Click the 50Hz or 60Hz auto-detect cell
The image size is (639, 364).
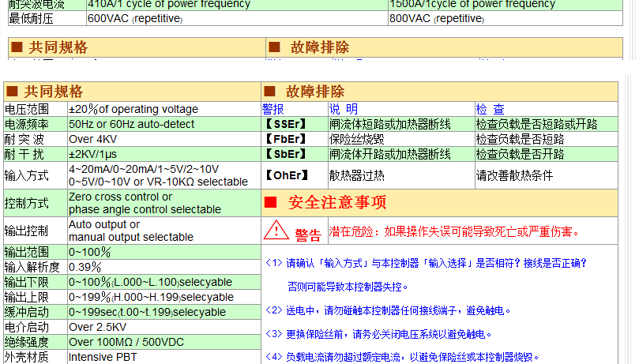120,124
